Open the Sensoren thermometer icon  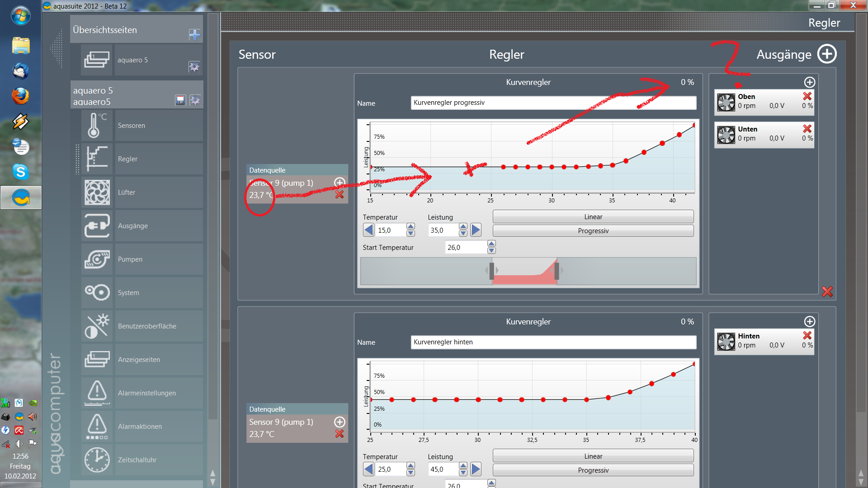(96, 126)
